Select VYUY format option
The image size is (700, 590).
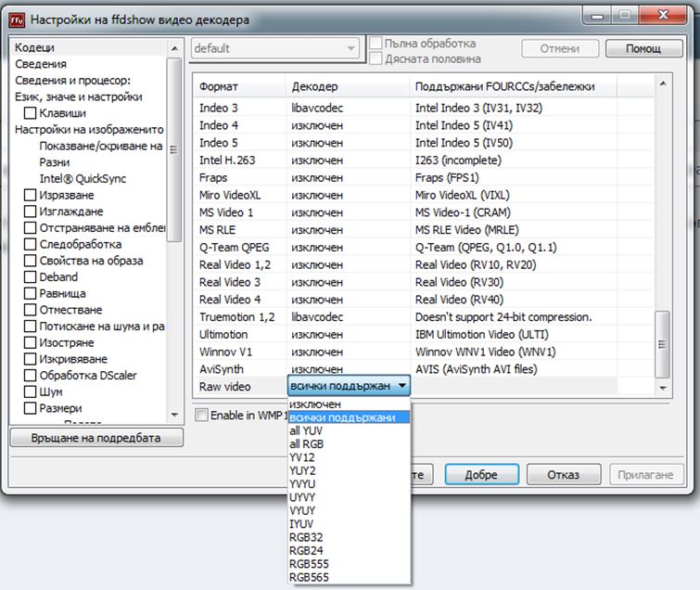coord(349,511)
